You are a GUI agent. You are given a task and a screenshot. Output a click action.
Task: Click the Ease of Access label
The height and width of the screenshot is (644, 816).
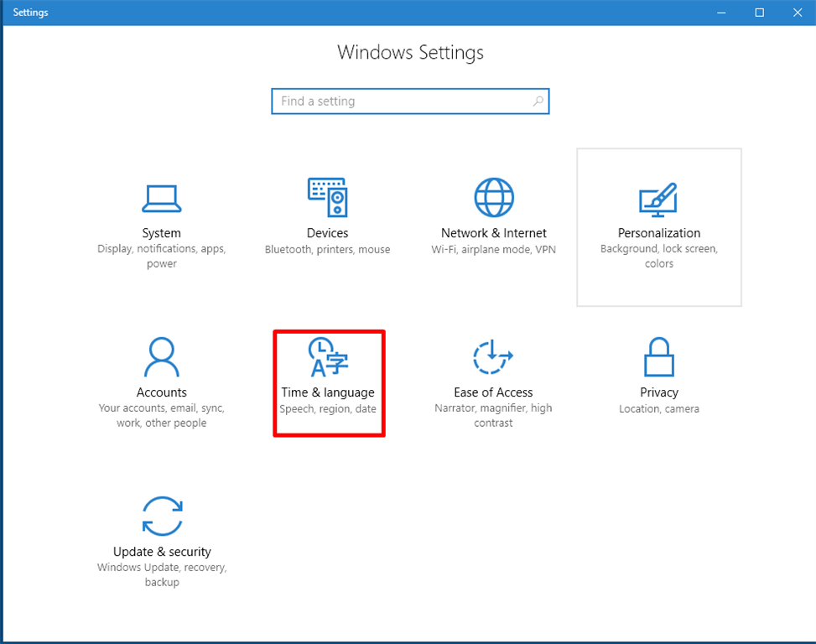click(x=493, y=392)
